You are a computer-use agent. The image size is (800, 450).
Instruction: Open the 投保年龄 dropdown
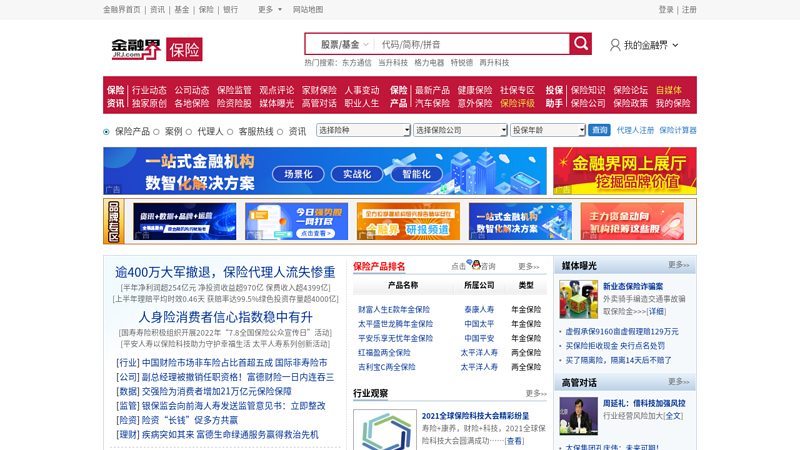[x=548, y=130]
